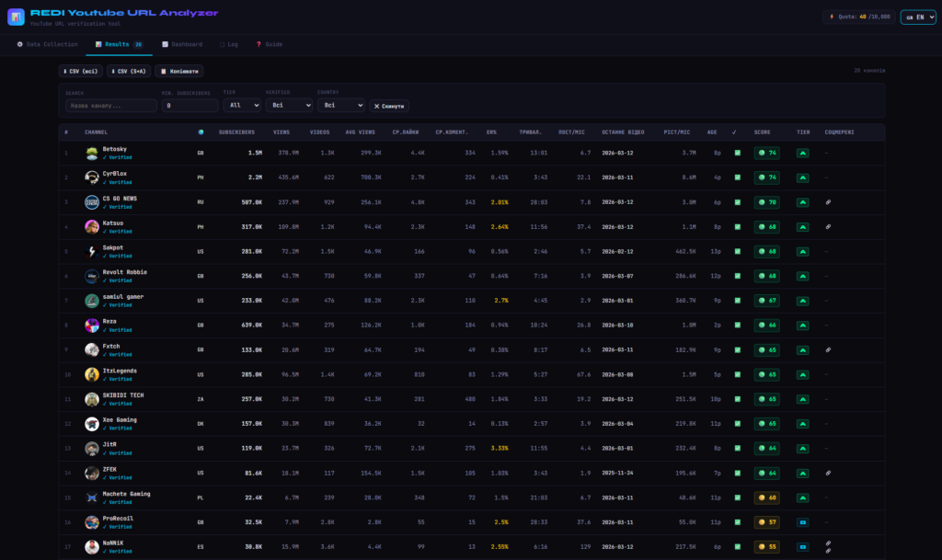Click the REDI app logo icon
942x560 pixels.
point(16,17)
